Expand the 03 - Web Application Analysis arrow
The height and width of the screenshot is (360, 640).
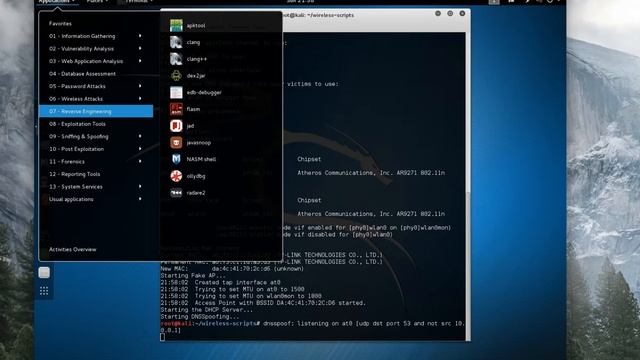(140, 61)
